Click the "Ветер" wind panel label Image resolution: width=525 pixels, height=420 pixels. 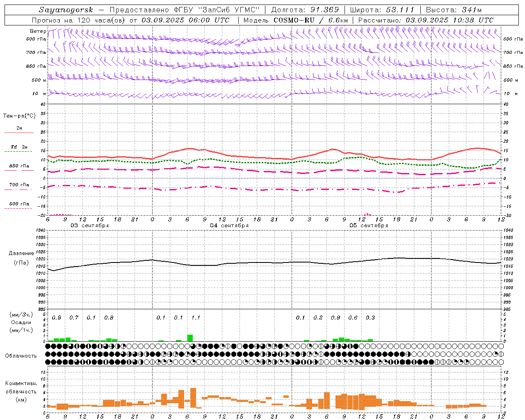point(38,31)
